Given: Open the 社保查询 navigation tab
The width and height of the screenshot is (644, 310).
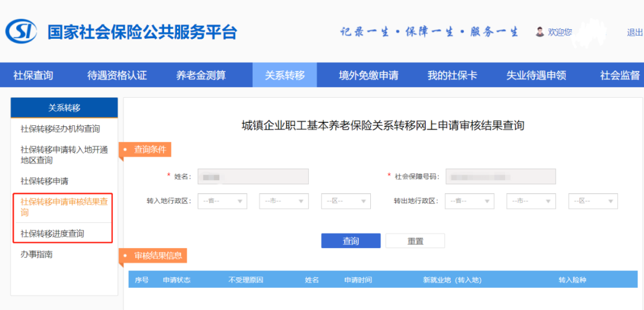Looking at the screenshot, I should point(33,75).
